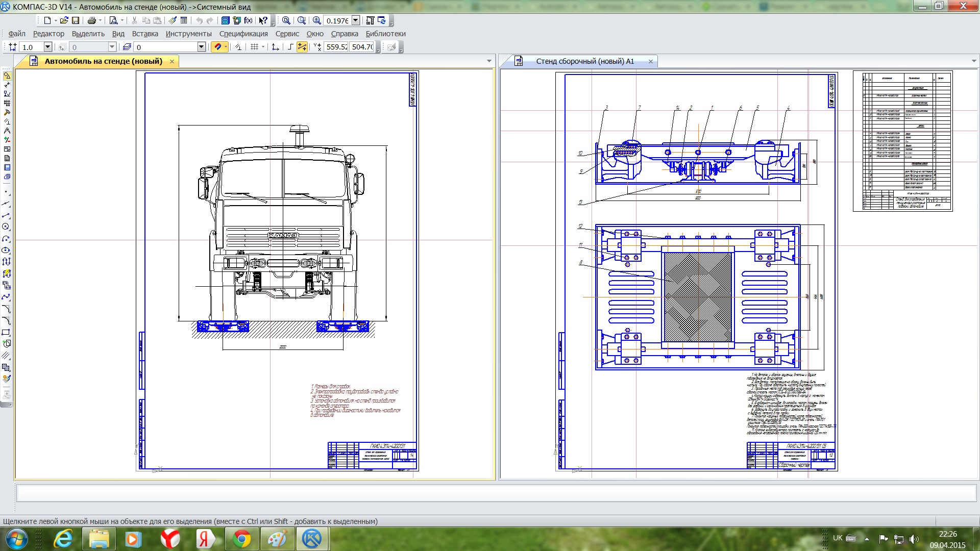The image size is (980, 551).
Task: Open Google Chrome from taskbar
Action: [x=242, y=539]
